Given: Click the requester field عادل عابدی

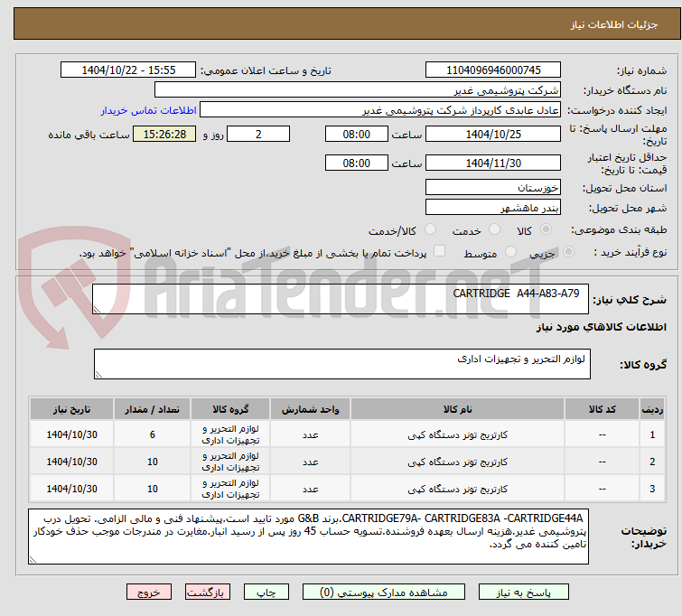Looking at the screenshot, I should point(380,110).
